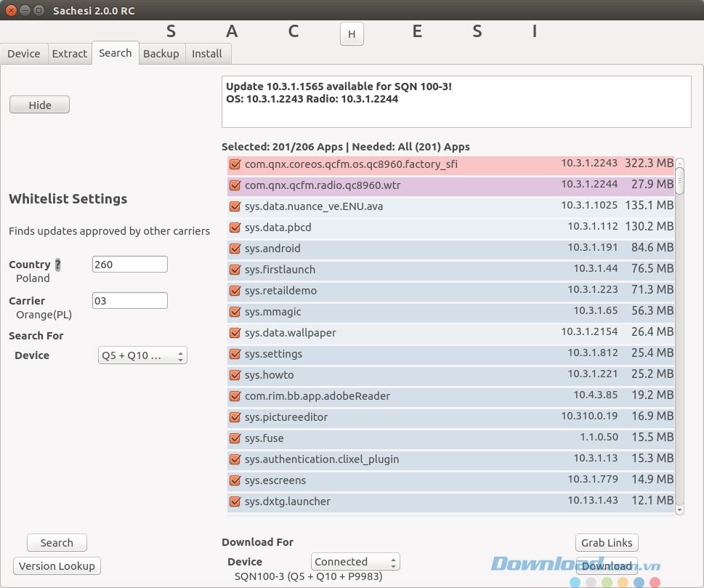
Task: Deselect com.rim.bb.app.adobeReader checkbox
Action: (235, 396)
